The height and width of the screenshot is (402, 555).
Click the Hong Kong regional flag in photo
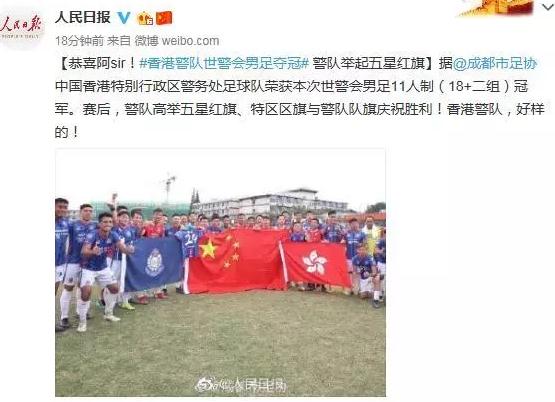click(x=316, y=264)
